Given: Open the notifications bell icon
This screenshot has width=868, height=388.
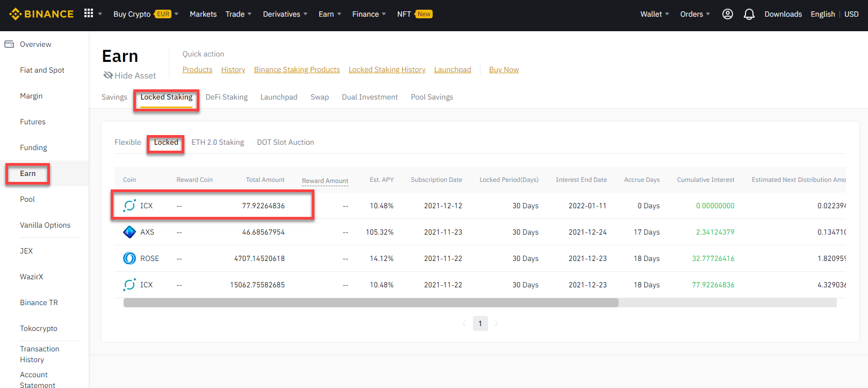Looking at the screenshot, I should [x=749, y=14].
